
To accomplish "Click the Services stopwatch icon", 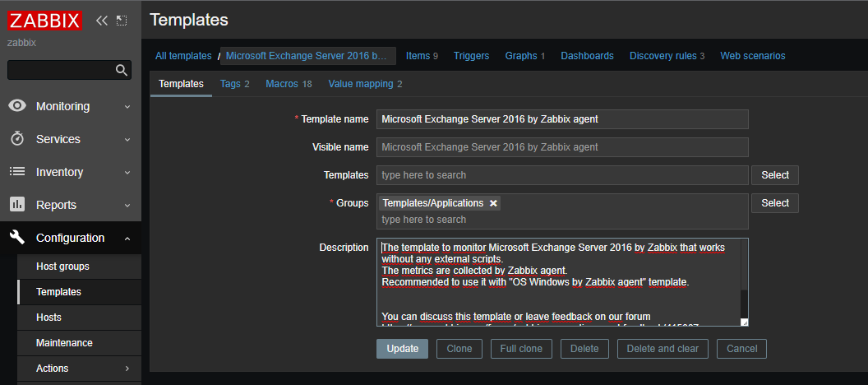I will pos(18,139).
